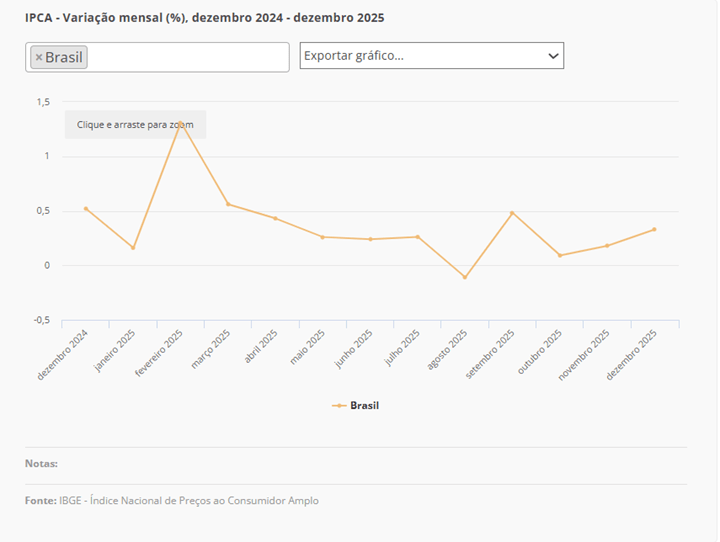Click the novembro 2025 data point
The image size is (720, 542).
coord(607,246)
